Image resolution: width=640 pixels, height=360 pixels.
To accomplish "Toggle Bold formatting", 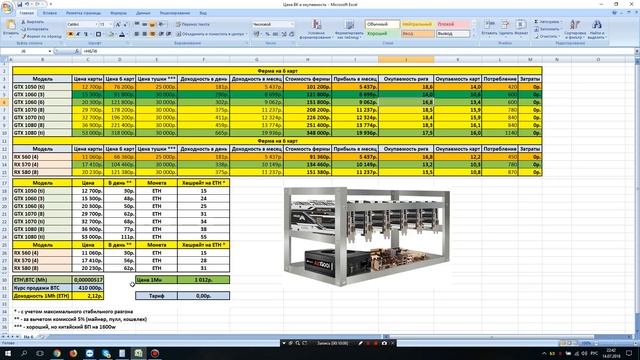I will point(71,34).
